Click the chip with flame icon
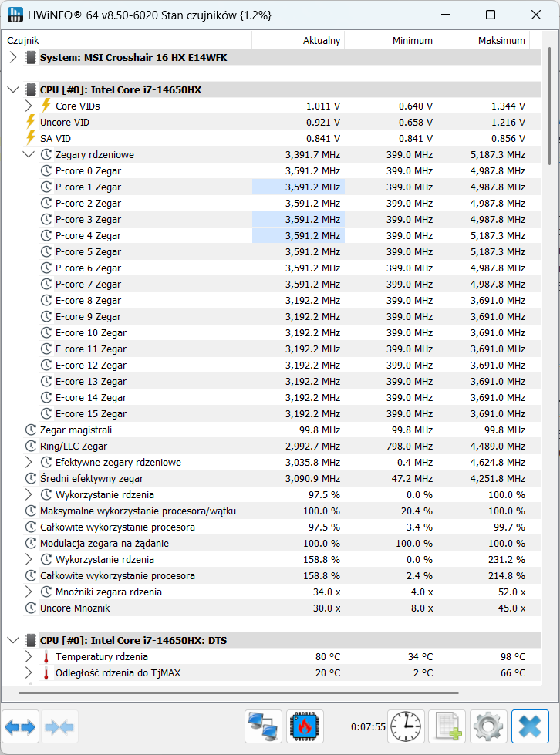The width and height of the screenshot is (560, 755). pyautogui.click(x=305, y=726)
